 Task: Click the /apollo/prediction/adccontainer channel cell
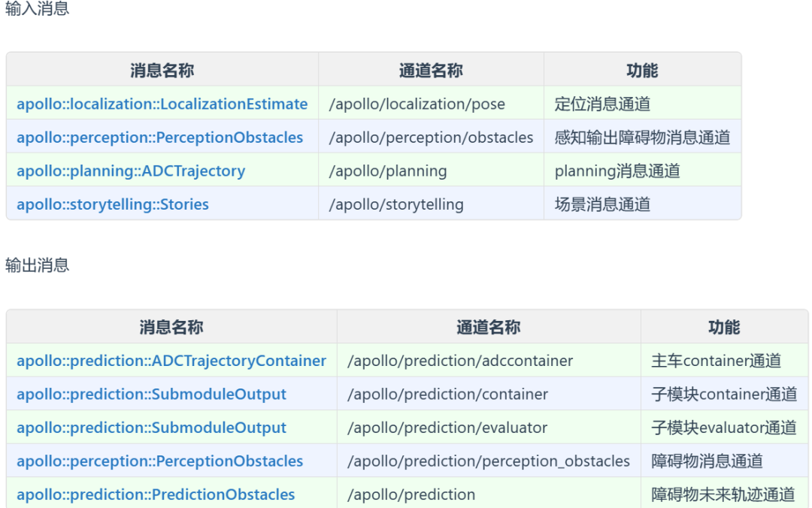click(459, 361)
